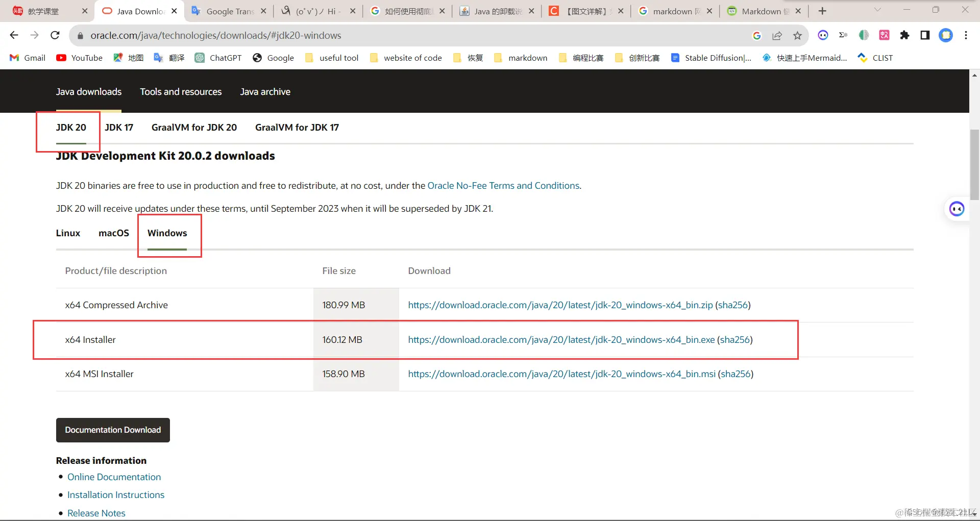Switch to the 教学课堂 browser tab

pos(50,11)
